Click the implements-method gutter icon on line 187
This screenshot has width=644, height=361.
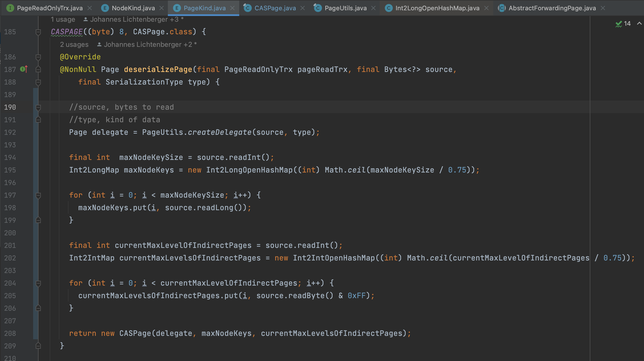[24, 69]
